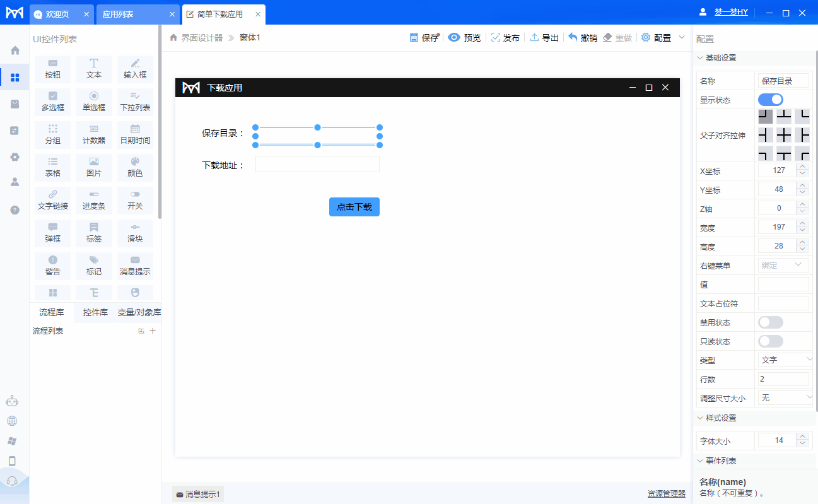Click 导出 to export
The width and height of the screenshot is (818, 504).
pos(544,38)
